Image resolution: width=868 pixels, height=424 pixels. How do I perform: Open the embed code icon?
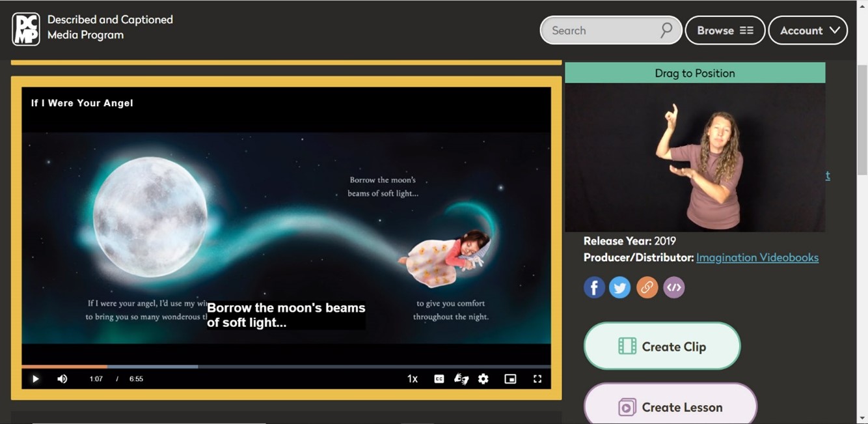(x=673, y=287)
